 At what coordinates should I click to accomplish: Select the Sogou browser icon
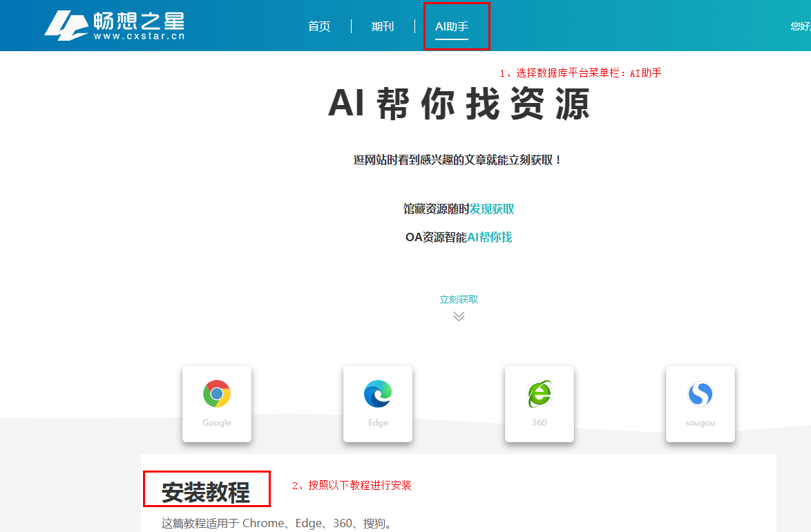pyautogui.click(x=700, y=395)
